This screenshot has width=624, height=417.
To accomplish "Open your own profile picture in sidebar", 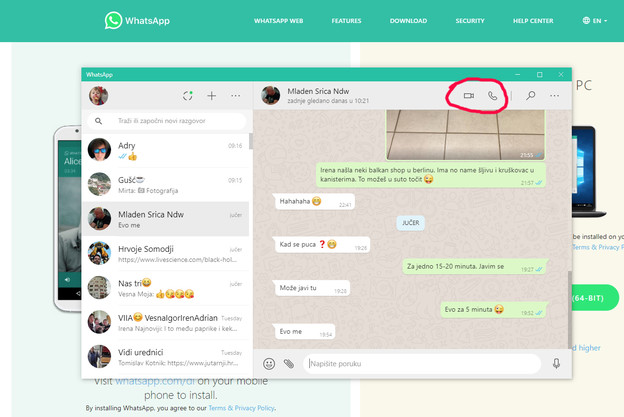I will (98, 96).
